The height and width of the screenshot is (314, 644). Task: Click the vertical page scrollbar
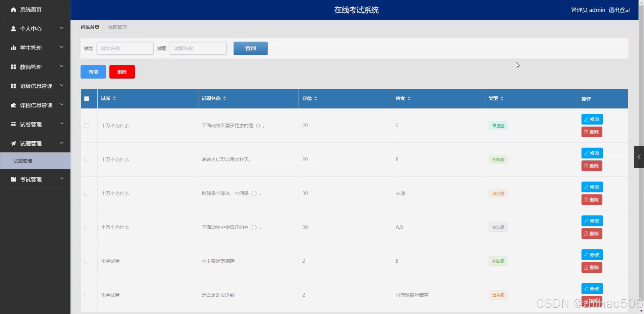pos(641,101)
